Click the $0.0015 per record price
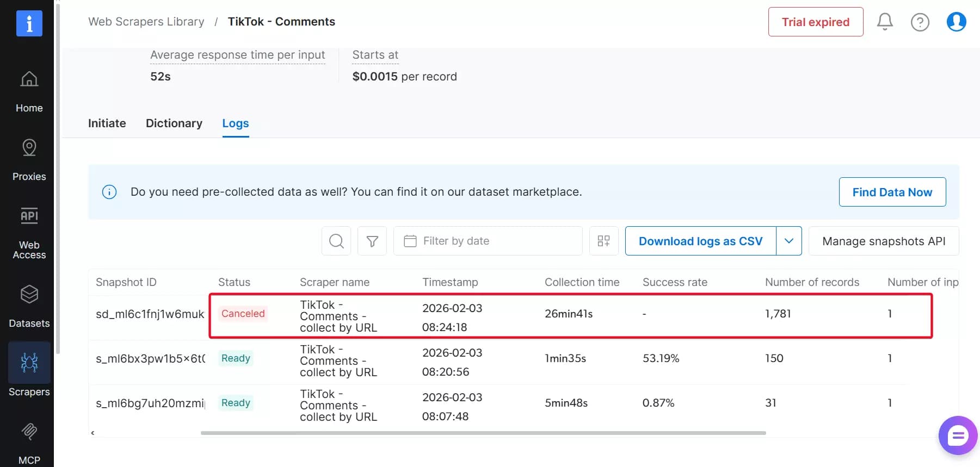 tap(404, 77)
